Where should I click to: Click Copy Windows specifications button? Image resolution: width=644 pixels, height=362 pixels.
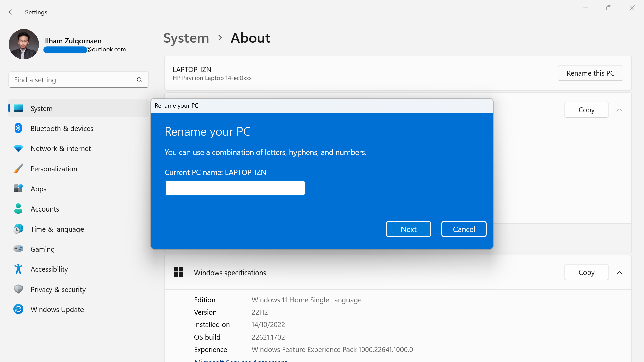(586, 272)
